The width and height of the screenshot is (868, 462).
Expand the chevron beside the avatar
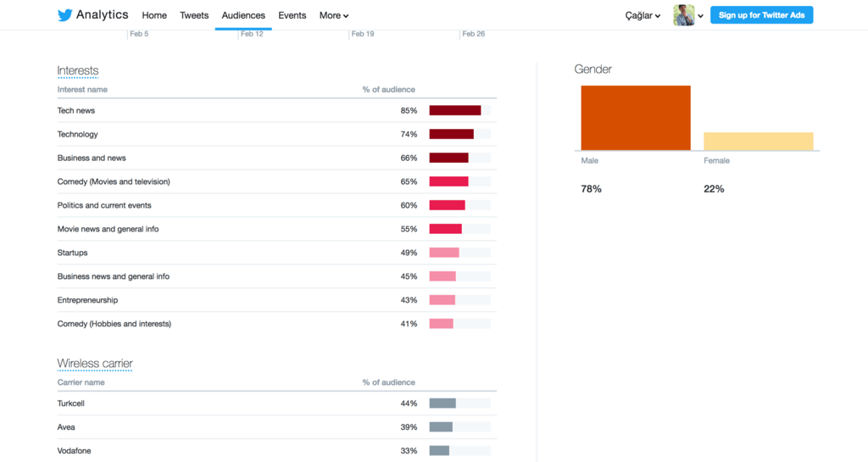700,16
